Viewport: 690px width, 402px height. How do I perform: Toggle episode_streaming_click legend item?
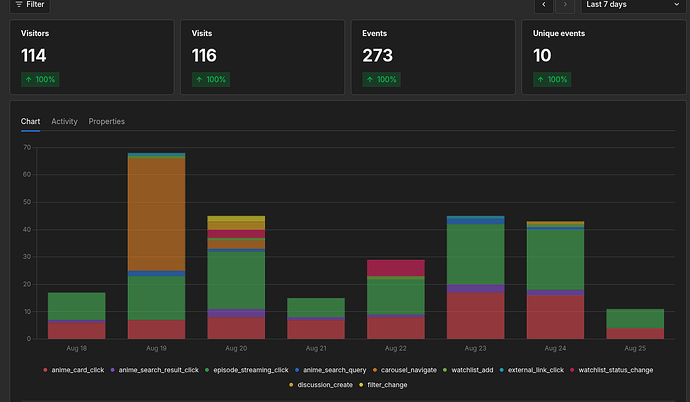[x=246, y=370]
